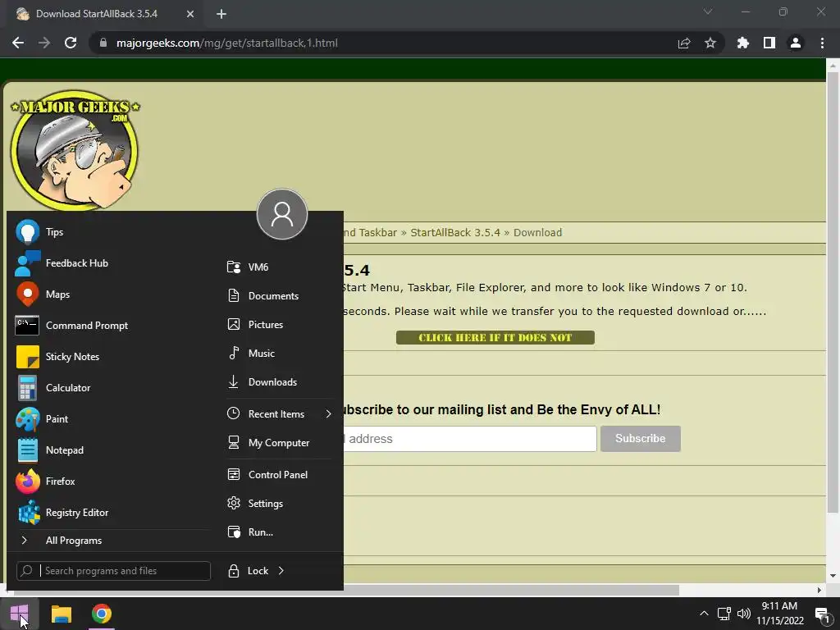The width and height of the screenshot is (840, 630).
Task: Expand Lock power options arrow
Action: click(x=281, y=571)
